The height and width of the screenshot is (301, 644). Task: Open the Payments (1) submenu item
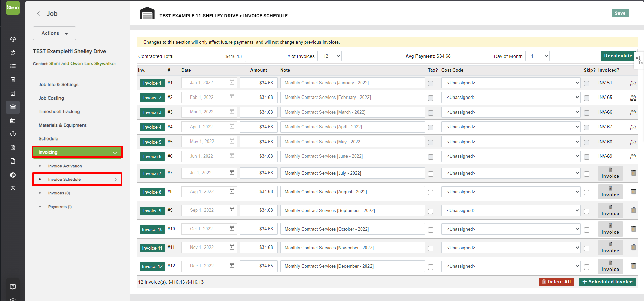pyautogui.click(x=60, y=207)
